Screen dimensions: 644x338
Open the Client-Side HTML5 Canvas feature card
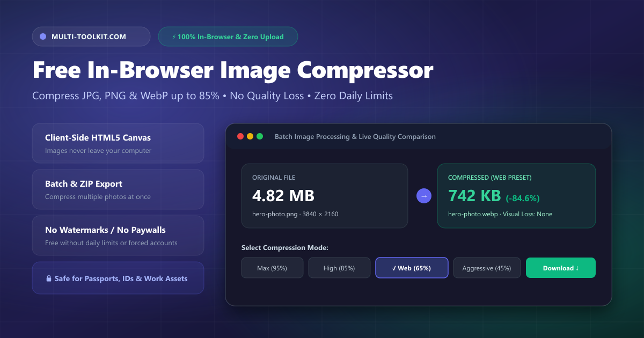[x=118, y=143]
